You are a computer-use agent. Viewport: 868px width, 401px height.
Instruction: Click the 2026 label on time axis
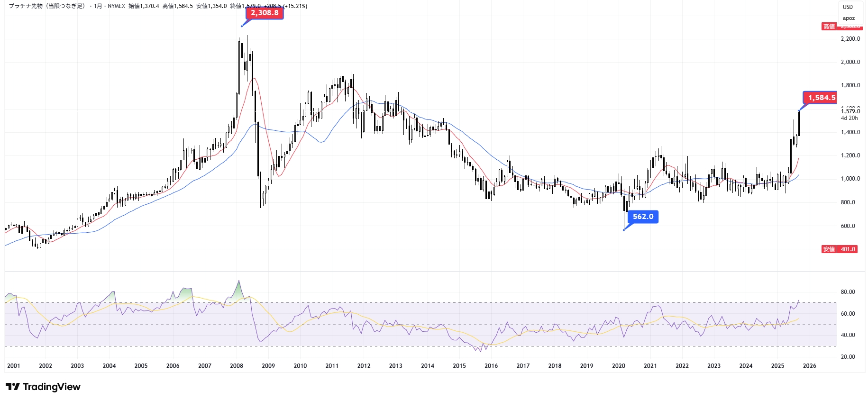coord(809,366)
